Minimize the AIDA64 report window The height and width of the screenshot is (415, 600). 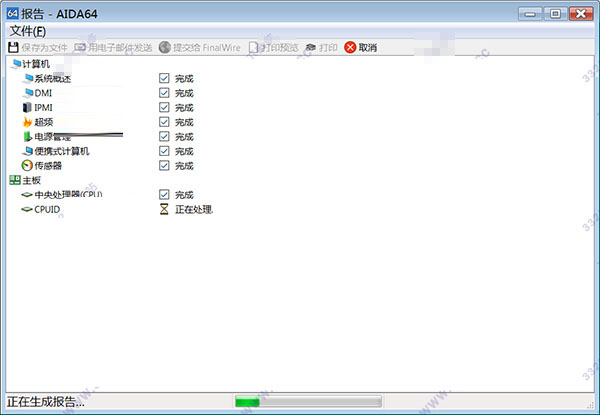tap(530, 14)
